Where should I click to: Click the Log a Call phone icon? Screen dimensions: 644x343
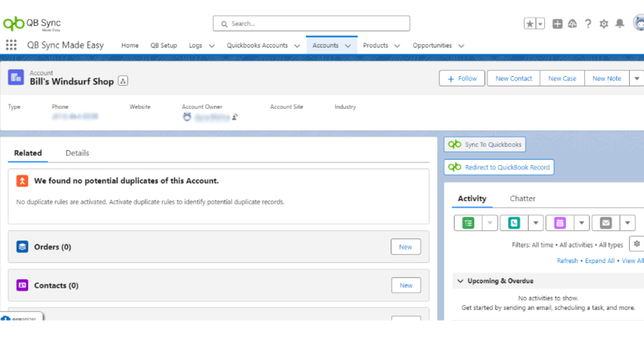(x=514, y=223)
